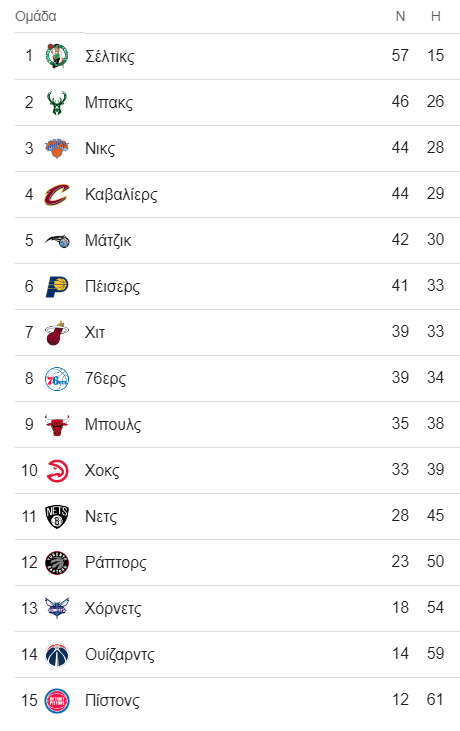Click the H losses column header

[436, 16]
